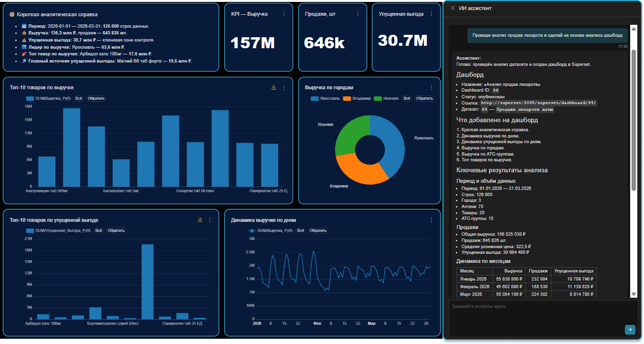Click the Ключевые результаты анализа heading
The height and width of the screenshot is (344, 644).
coord(502,170)
